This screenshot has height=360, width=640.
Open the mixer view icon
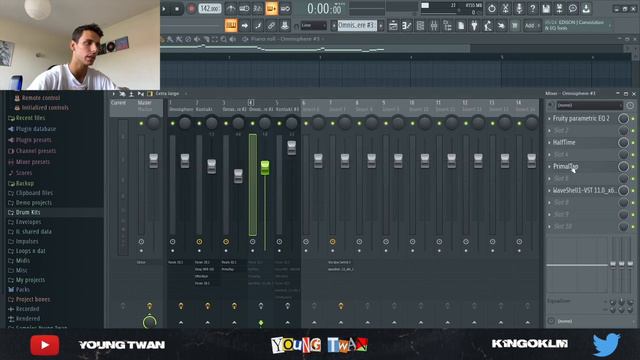point(433,26)
